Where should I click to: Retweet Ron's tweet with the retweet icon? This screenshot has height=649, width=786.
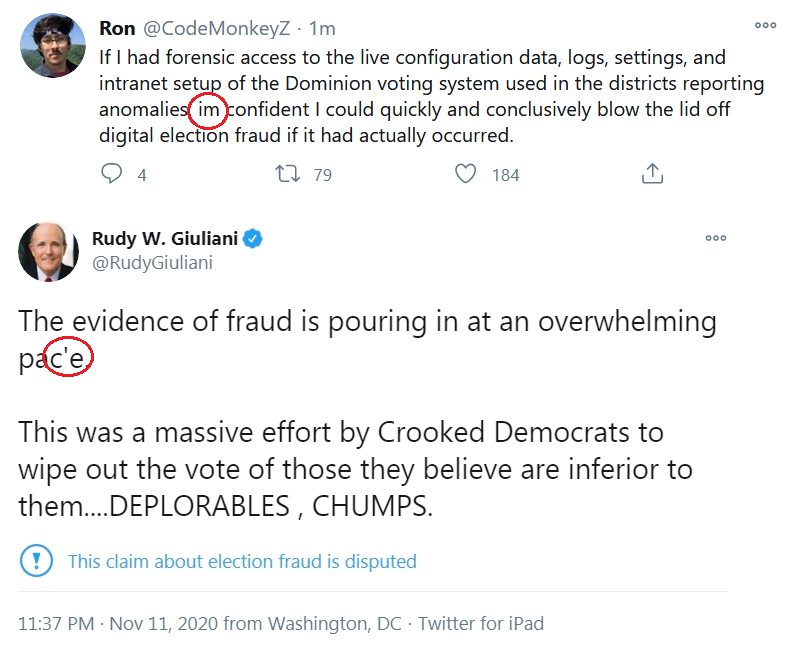(287, 174)
